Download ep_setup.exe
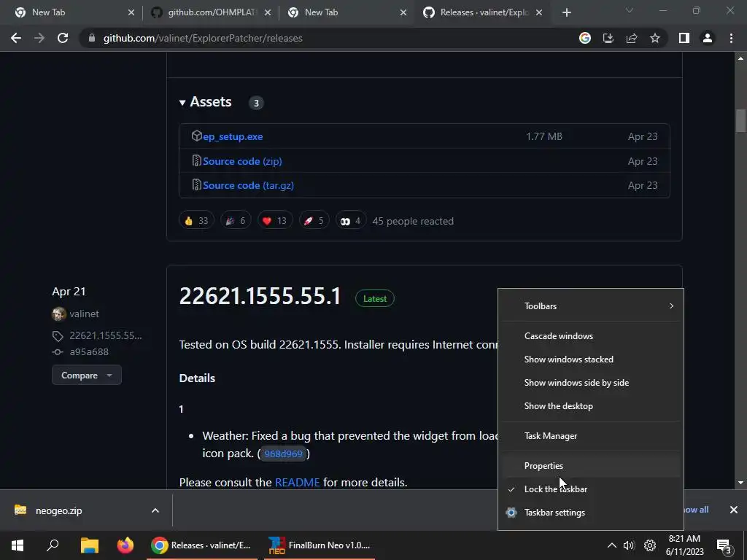Screen dimensions: 747x560 pos(233,136)
